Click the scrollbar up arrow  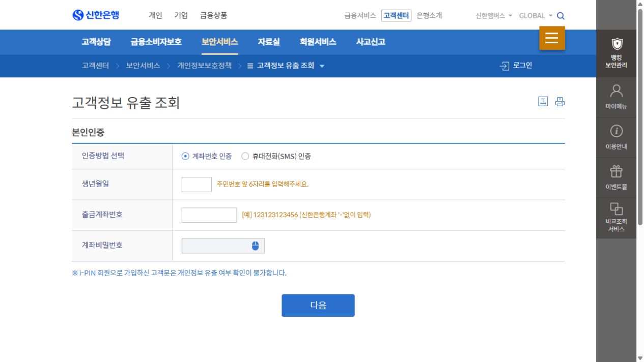(640, 4)
